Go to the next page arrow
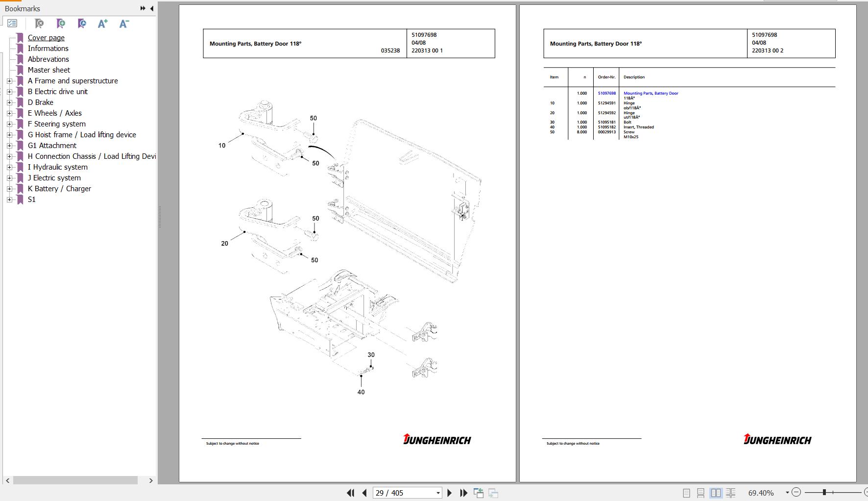The width and height of the screenshot is (868, 501). point(450,493)
